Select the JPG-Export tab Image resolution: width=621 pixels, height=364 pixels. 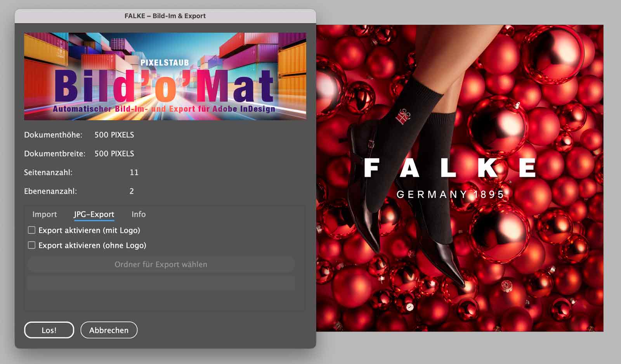(94, 214)
